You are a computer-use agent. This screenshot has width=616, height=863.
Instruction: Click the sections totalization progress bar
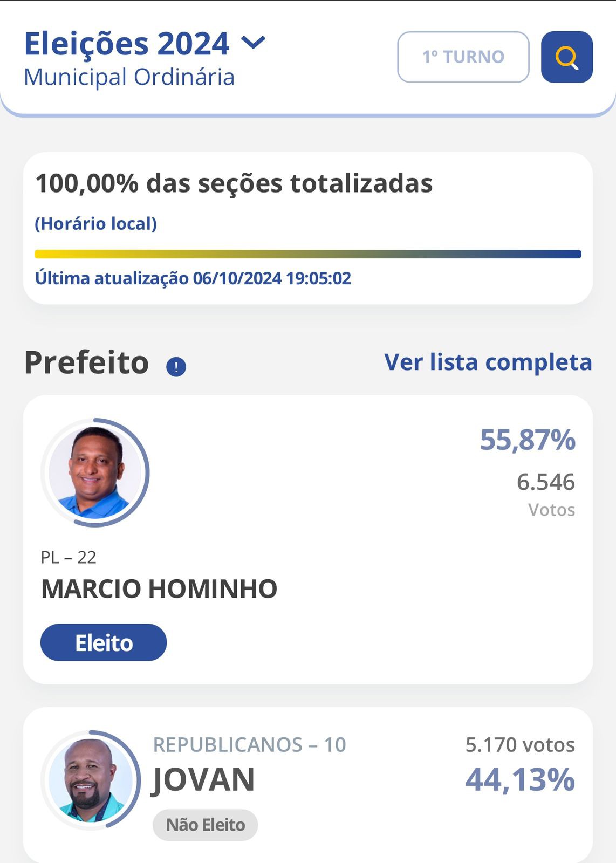pos(308,254)
